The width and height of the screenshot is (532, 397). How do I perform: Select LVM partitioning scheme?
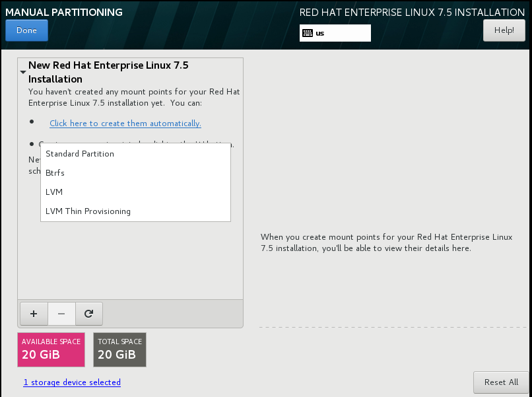coord(135,192)
